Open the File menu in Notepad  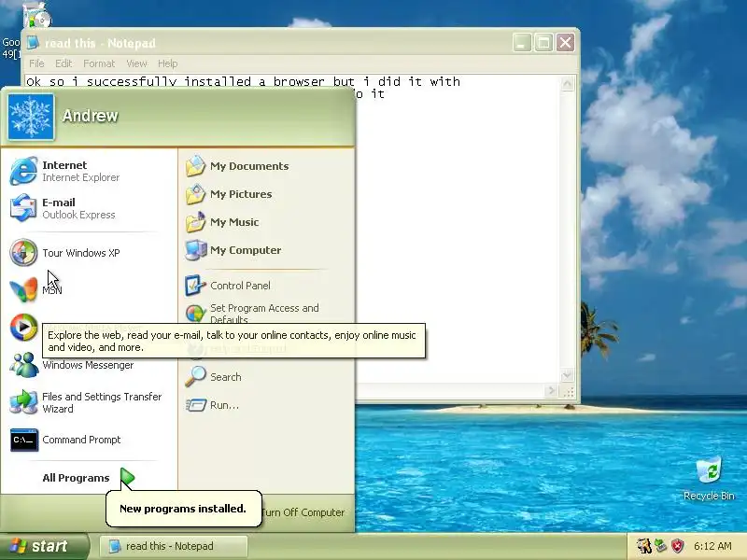pos(36,63)
